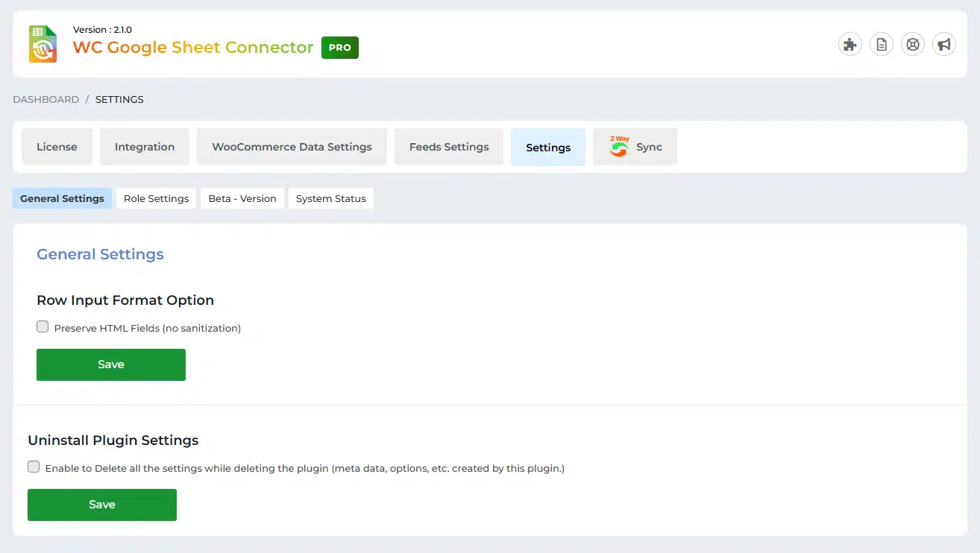Viewport: 980px width, 553px height.
Task: Click the puzzle piece plugin icon
Action: coord(849,45)
